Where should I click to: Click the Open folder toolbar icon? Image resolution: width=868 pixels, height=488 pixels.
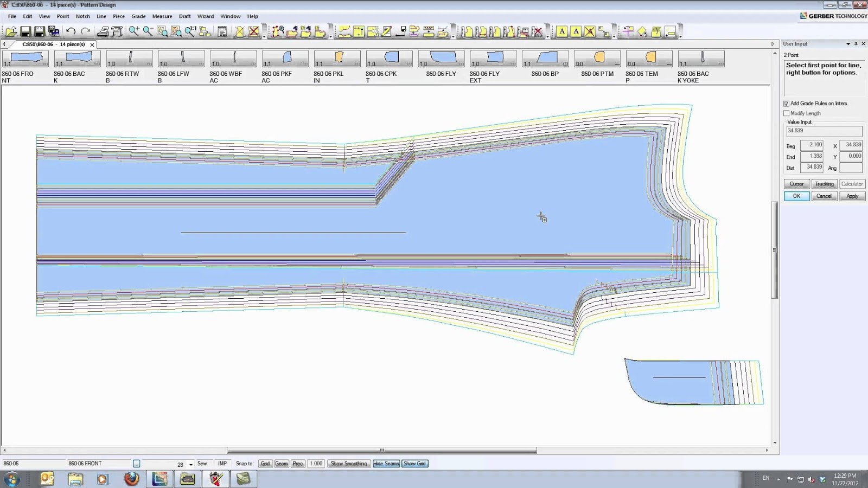click(x=11, y=31)
